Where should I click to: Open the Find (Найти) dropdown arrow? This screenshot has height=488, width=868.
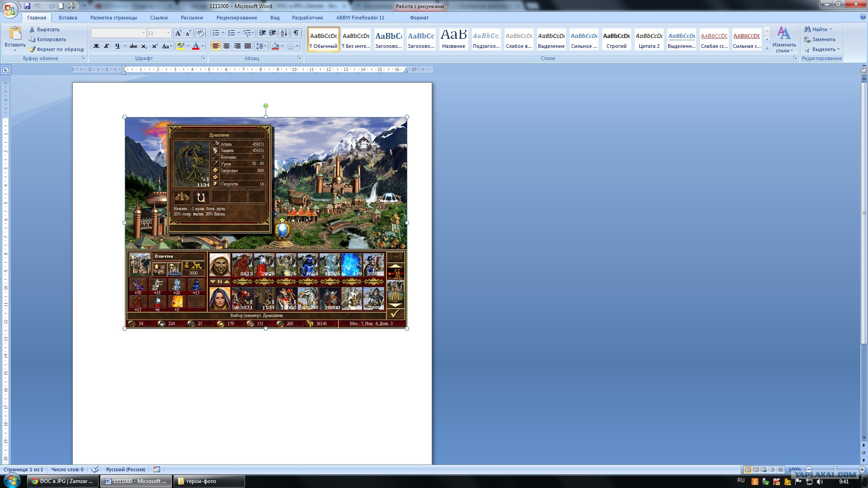click(830, 29)
